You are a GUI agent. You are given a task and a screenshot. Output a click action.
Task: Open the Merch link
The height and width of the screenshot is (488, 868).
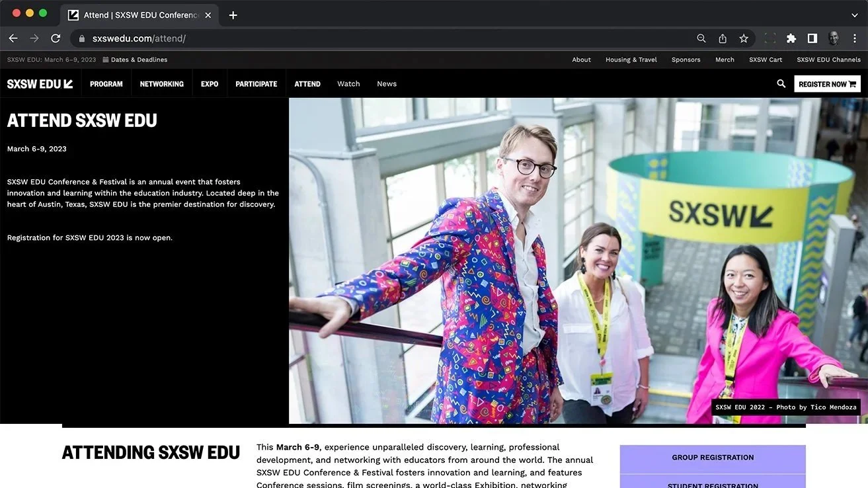pos(725,60)
